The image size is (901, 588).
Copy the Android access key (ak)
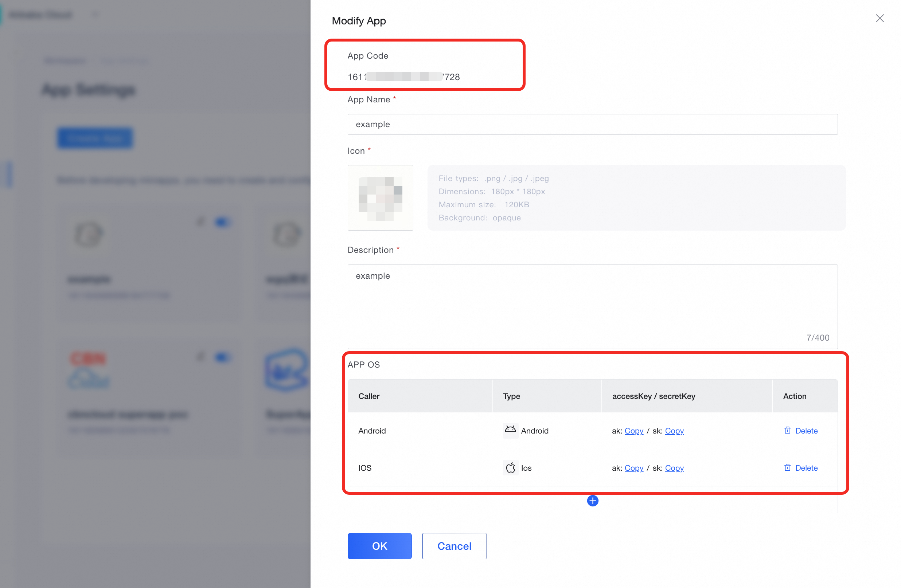pos(634,431)
